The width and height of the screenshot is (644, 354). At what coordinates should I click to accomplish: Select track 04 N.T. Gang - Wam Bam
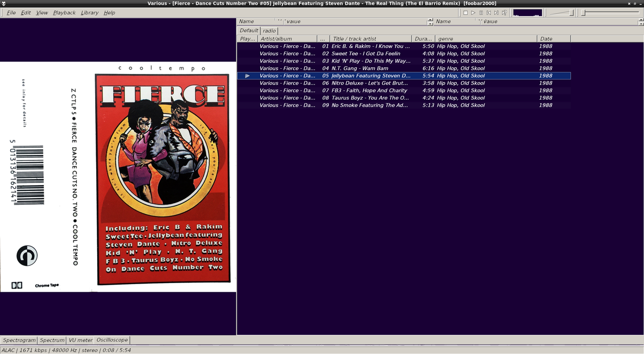tap(404, 68)
